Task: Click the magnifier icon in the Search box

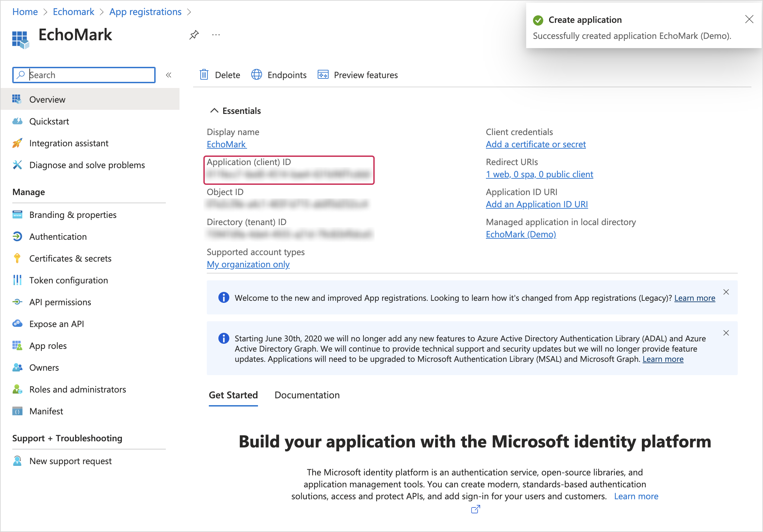Action: (21, 75)
